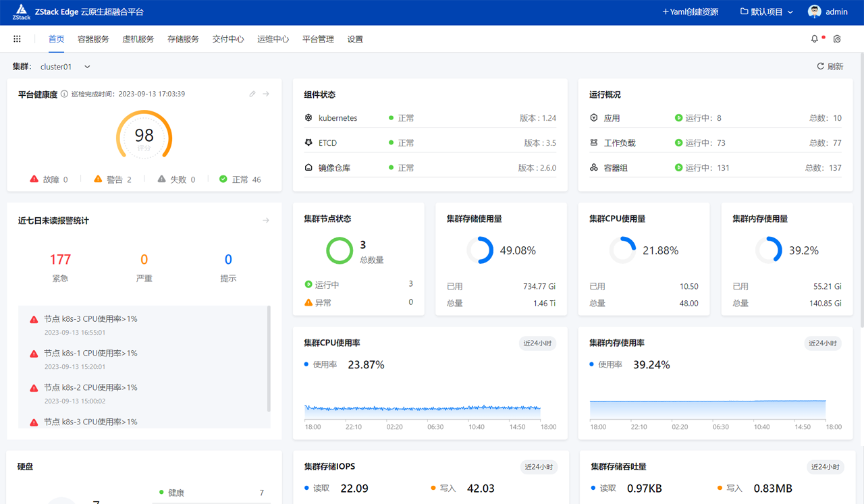Click the 应用 icon in 运行概况
864x504 pixels.
[594, 117]
